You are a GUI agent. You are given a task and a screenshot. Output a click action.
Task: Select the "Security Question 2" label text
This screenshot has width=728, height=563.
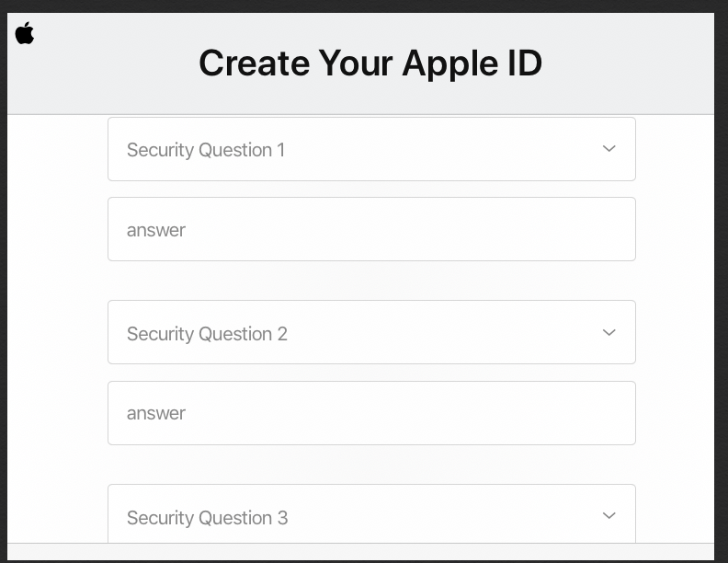[207, 334]
